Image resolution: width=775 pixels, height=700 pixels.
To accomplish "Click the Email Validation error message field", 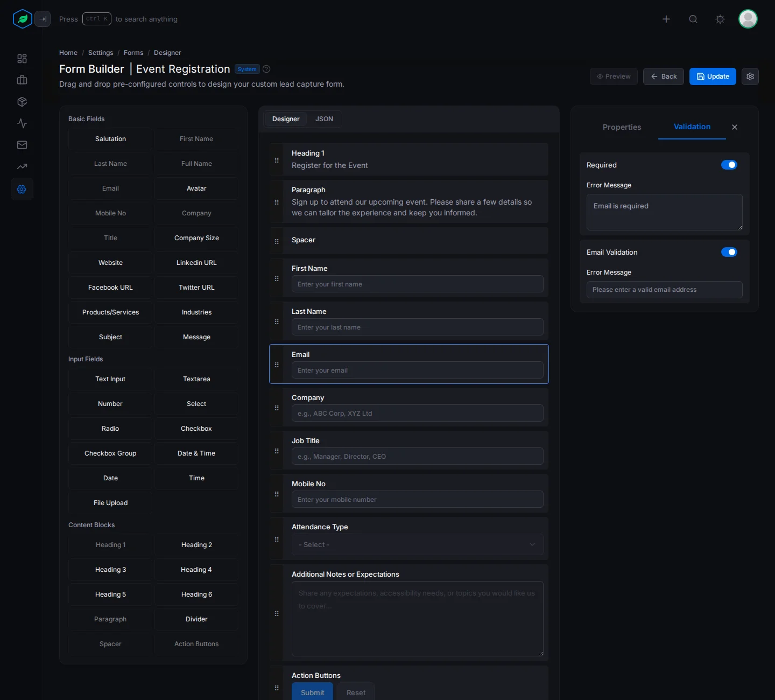I will coord(665,290).
